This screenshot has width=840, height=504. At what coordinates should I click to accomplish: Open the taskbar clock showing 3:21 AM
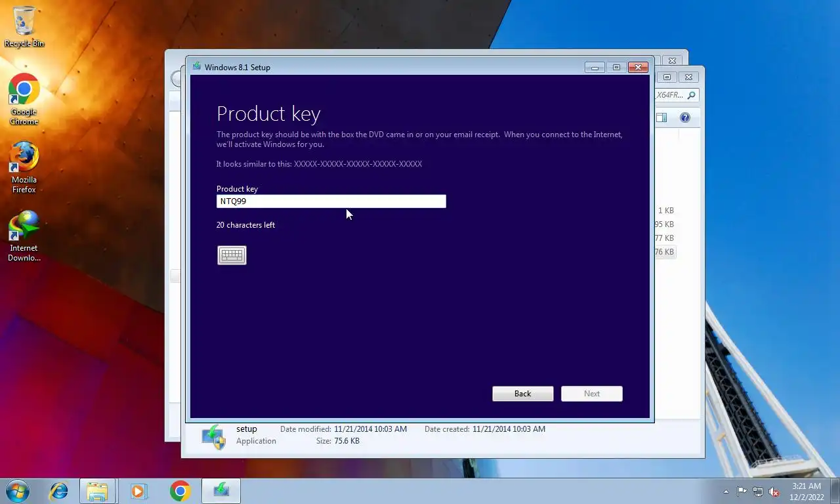(x=807, y=492)
